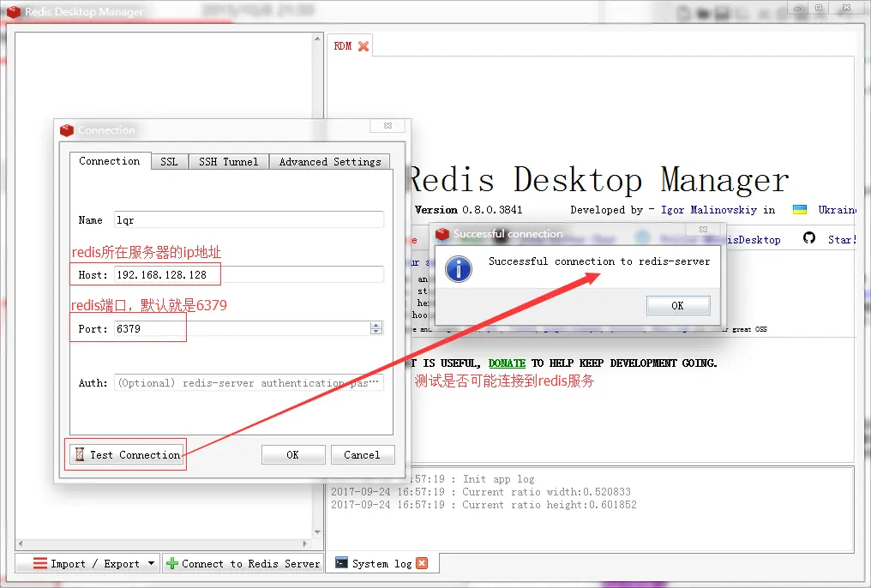Screen dimensions: 871x588
Task: Click 'Successful connection to redis-server' message
Action: point(599,261)
